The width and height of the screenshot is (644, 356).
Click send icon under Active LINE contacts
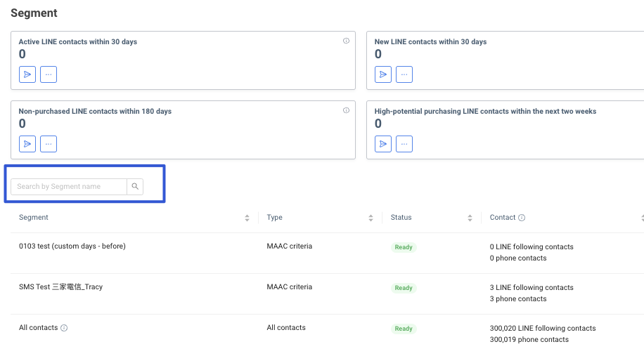(x=27, y=74)
